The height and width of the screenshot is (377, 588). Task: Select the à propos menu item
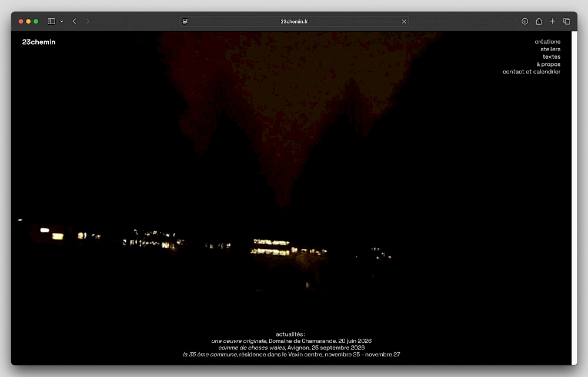(x=548, y=64)
